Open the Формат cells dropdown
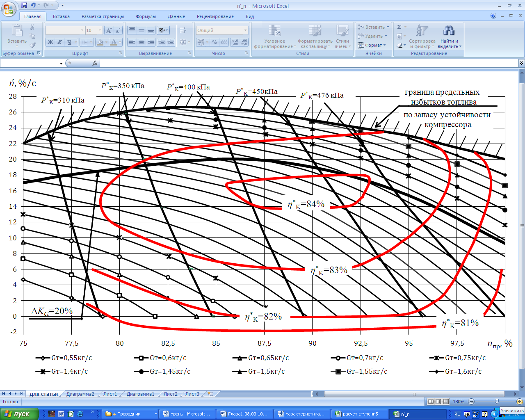 click(x=372, y=45)
